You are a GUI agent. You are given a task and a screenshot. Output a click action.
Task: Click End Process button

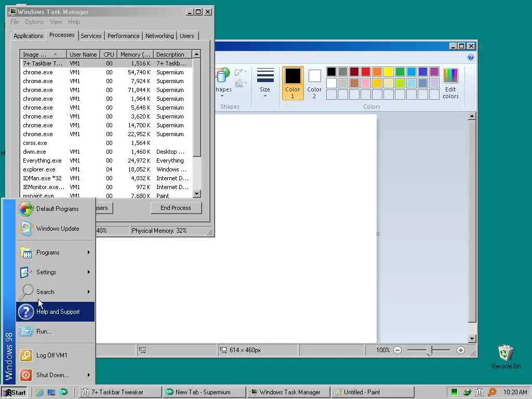[x=176, y=208]
